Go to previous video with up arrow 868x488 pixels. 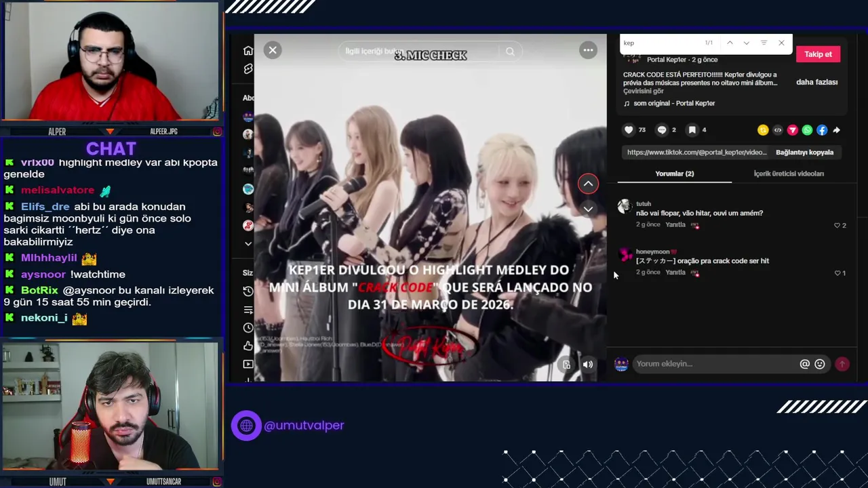588,184
